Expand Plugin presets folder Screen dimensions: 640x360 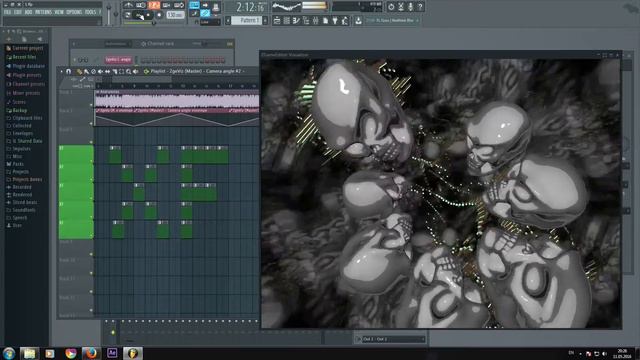coord(24,75)
